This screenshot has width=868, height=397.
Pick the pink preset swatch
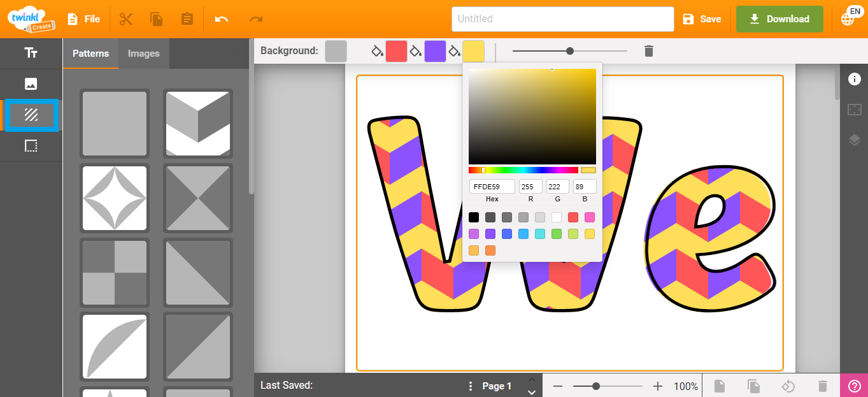590,217
